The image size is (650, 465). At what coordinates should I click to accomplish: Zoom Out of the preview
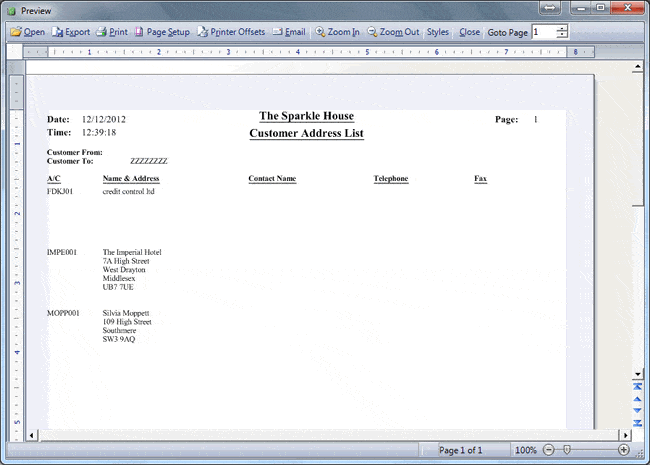(x=393, y=32)
